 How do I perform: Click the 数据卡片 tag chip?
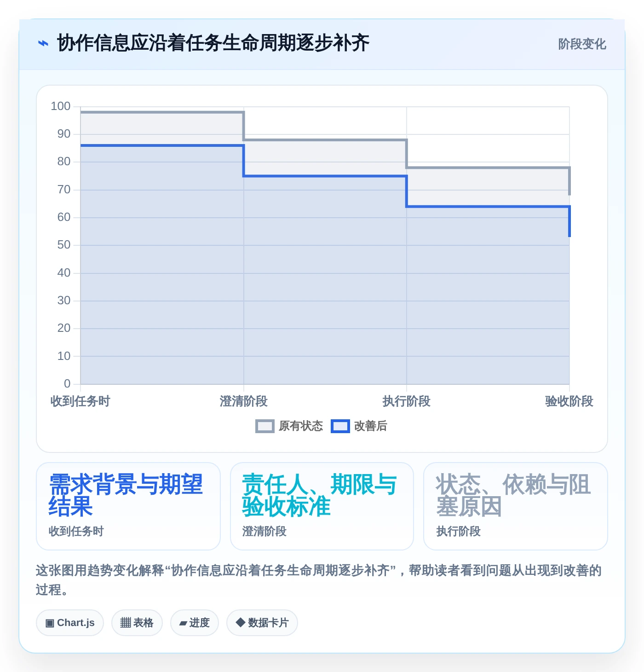tap(262, 623)
